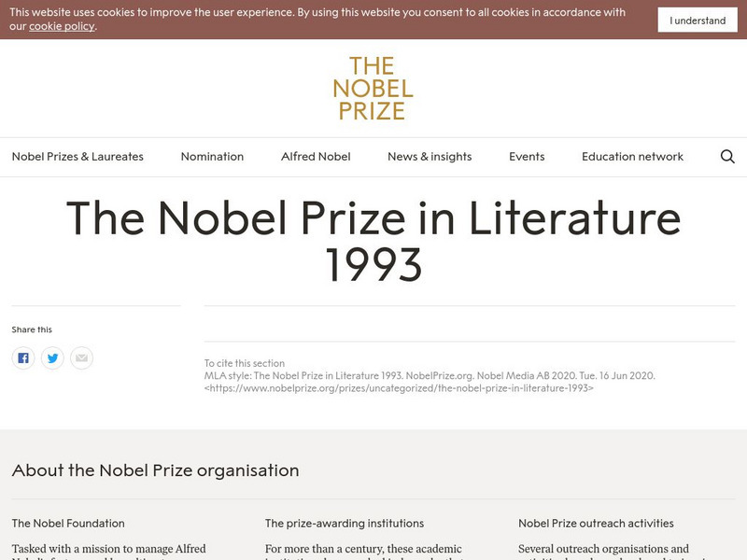Open the Alfred Nobel section
Viewport: 747px width, 560px height.
click(x=316, y=157)
